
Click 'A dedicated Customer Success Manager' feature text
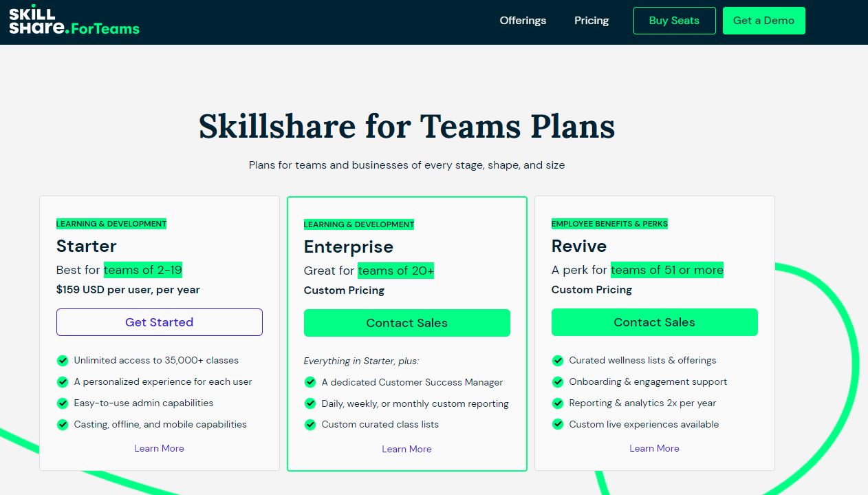pyautogui.click(x=412, y=382)
